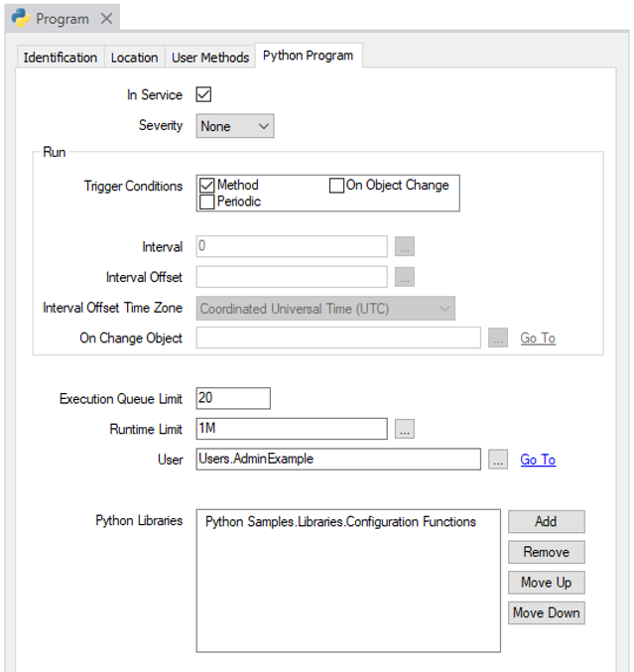Click Remove button for Python Libraries

(x=546, y=552)
